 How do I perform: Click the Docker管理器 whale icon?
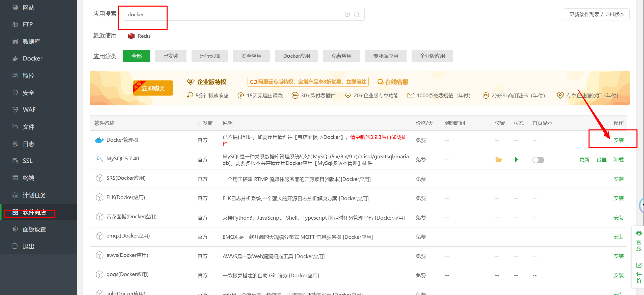(99, 140)
